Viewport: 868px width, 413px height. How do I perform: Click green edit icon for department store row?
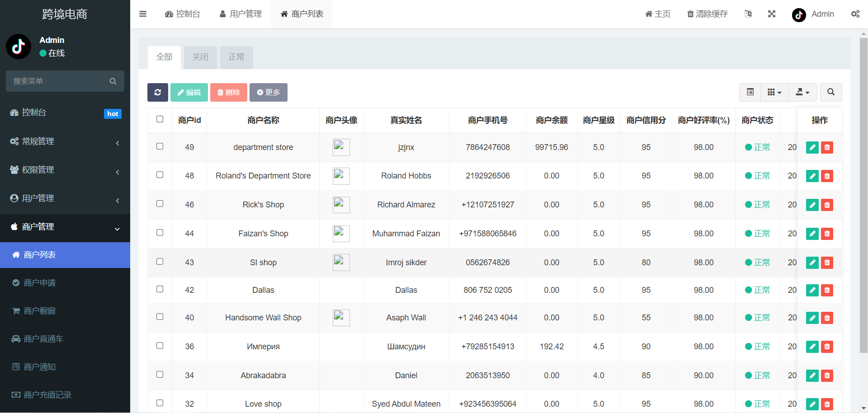click(812, 147)
